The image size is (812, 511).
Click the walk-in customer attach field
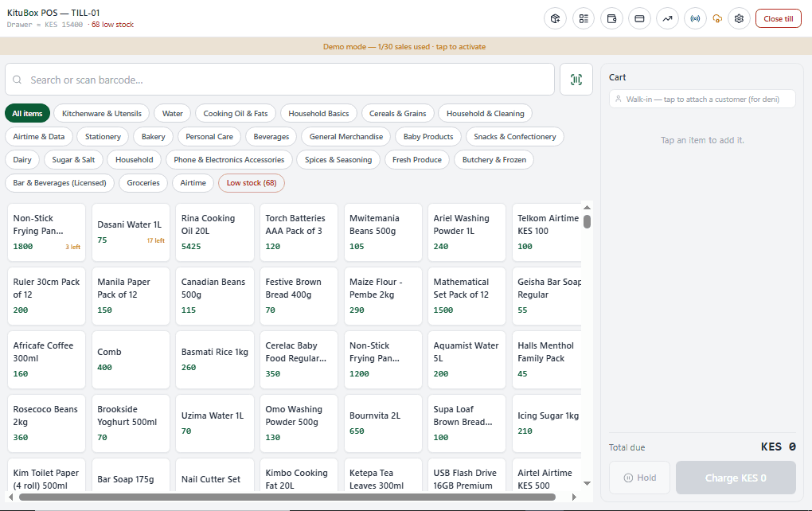702,99
